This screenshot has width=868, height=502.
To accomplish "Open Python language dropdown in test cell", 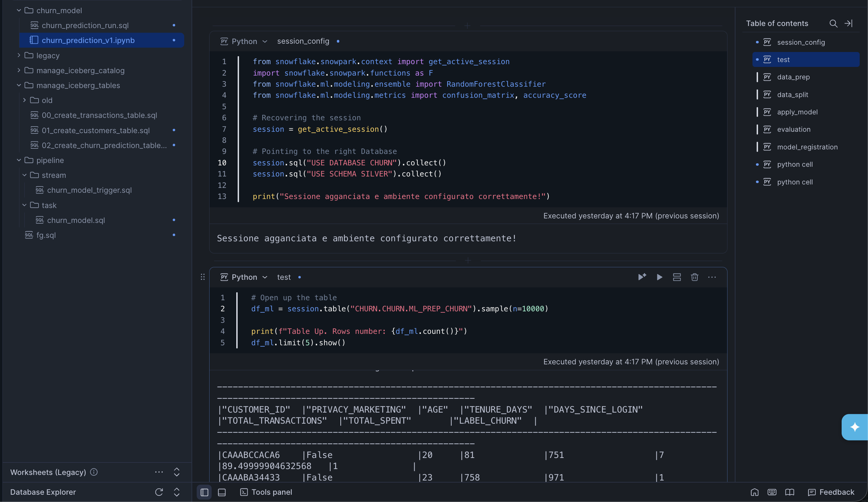I will pyautogui.click(x=244, y=277).
